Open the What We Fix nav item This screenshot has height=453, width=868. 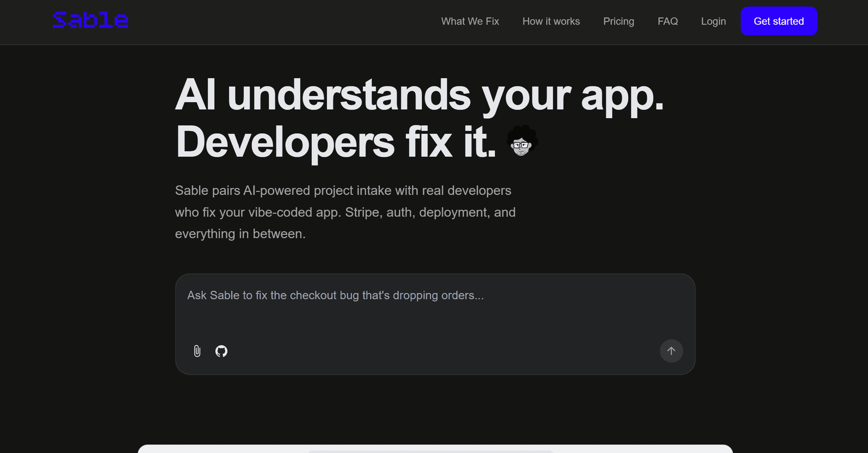pyautogui.click(x=470, y=21)
